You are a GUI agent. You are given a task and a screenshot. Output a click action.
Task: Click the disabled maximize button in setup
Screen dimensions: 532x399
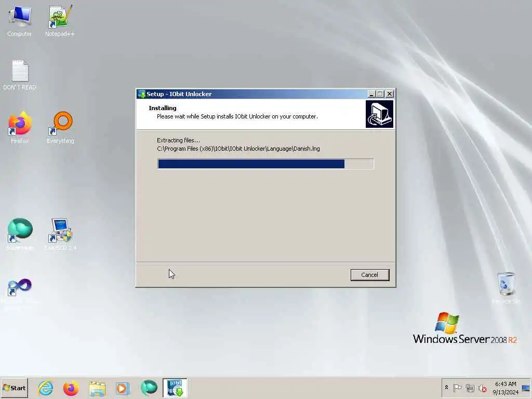(380, 94)
